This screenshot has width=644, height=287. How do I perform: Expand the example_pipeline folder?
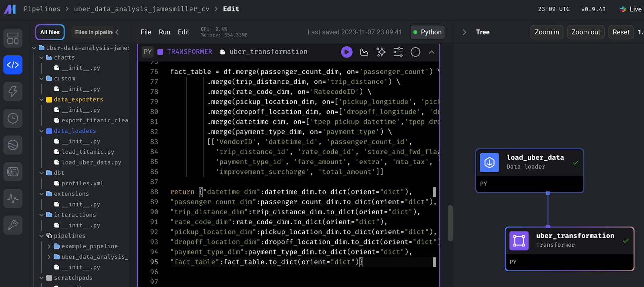(x=49, y=246)
